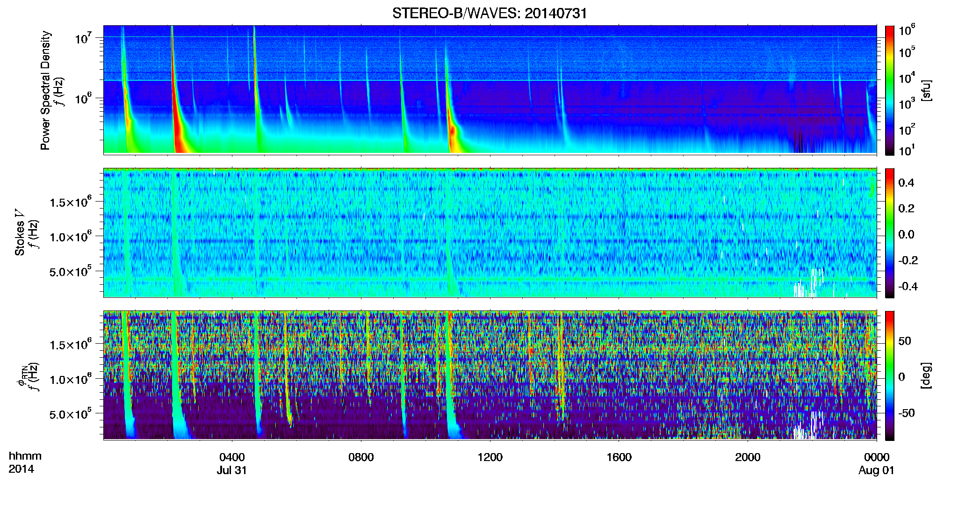
Task: Click the hhmm time format label
Action: [x=25, y=456]
